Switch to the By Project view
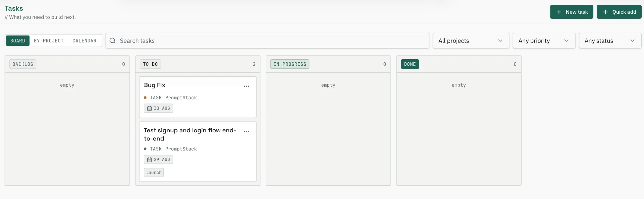Screen dimensions: 644x199 click(49, 41)
